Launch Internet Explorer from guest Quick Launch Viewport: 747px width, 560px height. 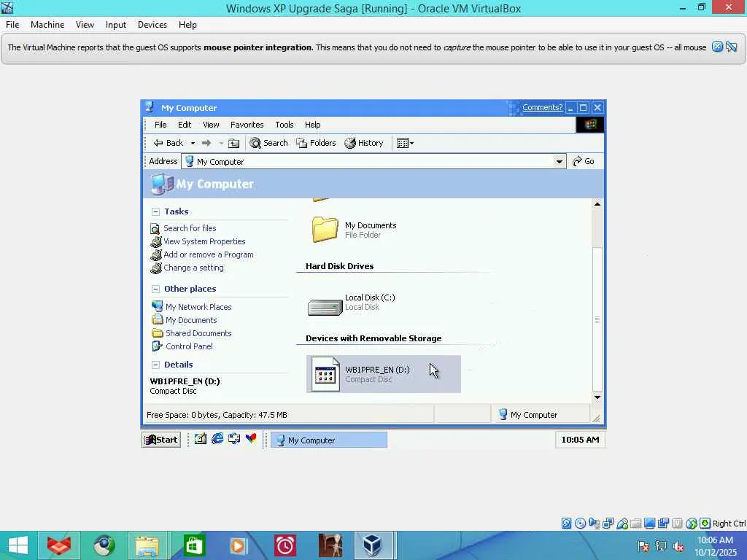coord(217,438)
